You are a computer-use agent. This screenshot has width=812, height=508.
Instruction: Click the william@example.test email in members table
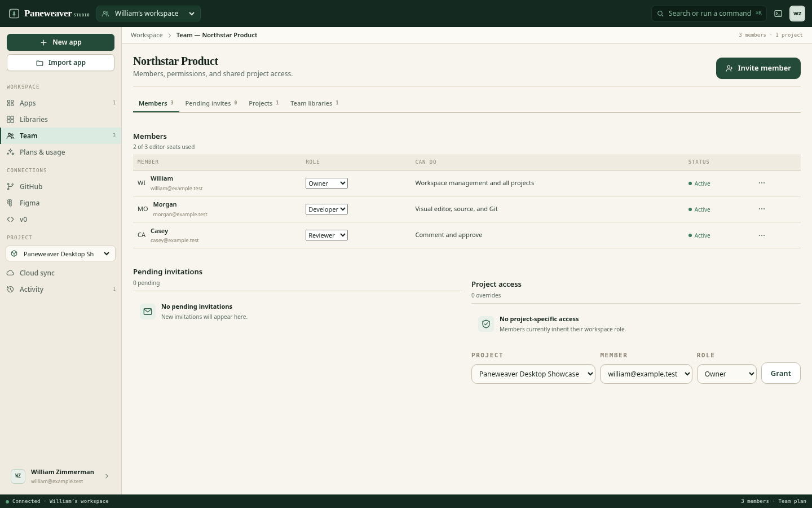click(176, 189)
